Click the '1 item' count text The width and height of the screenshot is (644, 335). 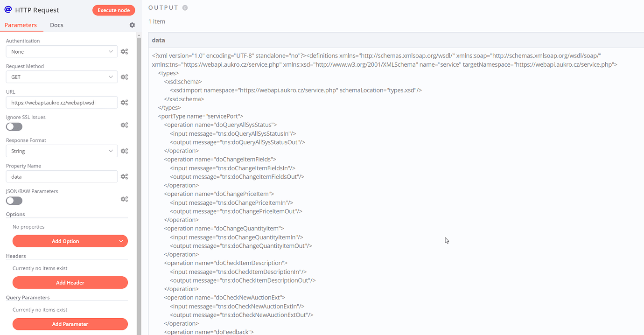click(157, 21)
